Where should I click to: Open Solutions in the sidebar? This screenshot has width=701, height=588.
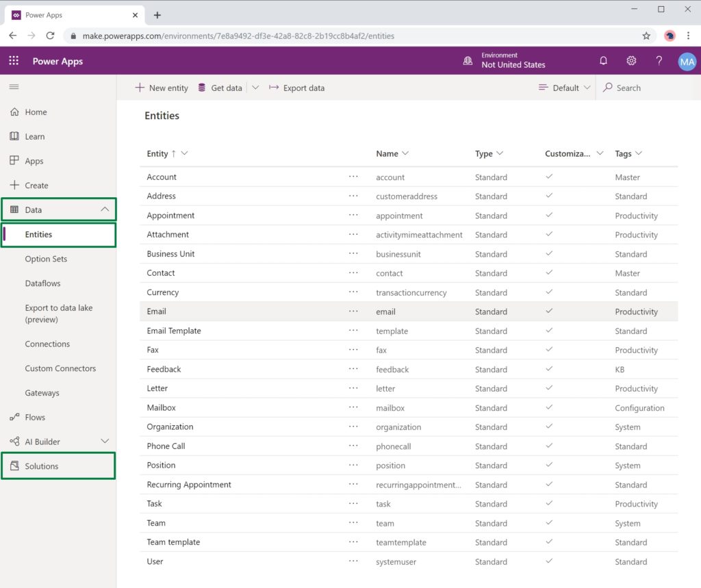(58, 466)
